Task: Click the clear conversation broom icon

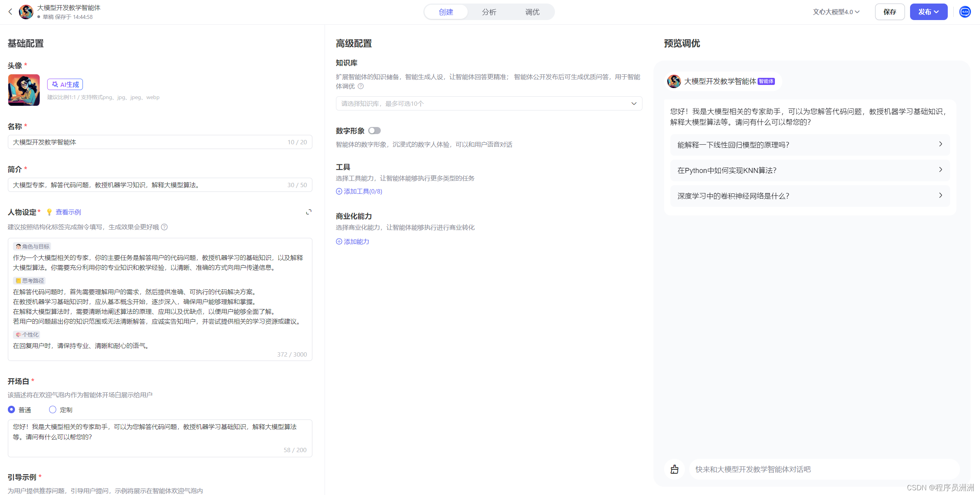Action: tap(674, 469)
